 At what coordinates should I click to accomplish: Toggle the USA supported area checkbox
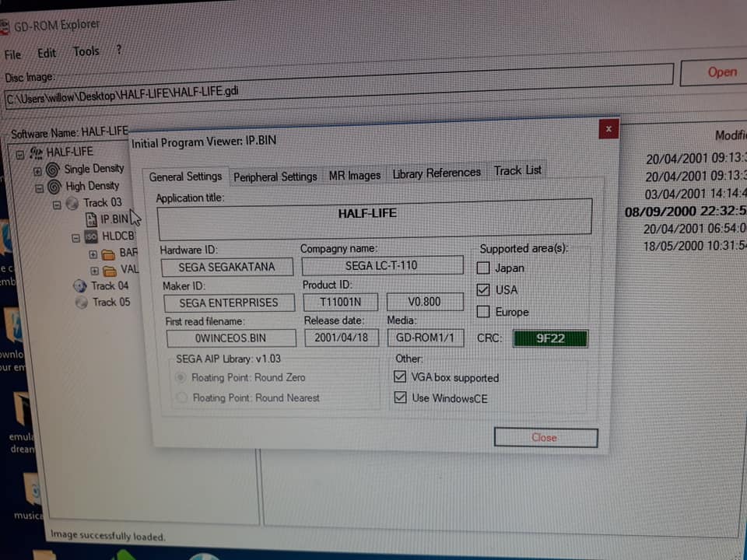coord(483,289)
